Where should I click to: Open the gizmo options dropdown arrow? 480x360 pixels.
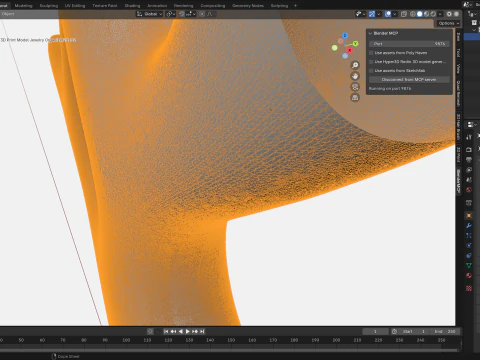coord(379,14)
